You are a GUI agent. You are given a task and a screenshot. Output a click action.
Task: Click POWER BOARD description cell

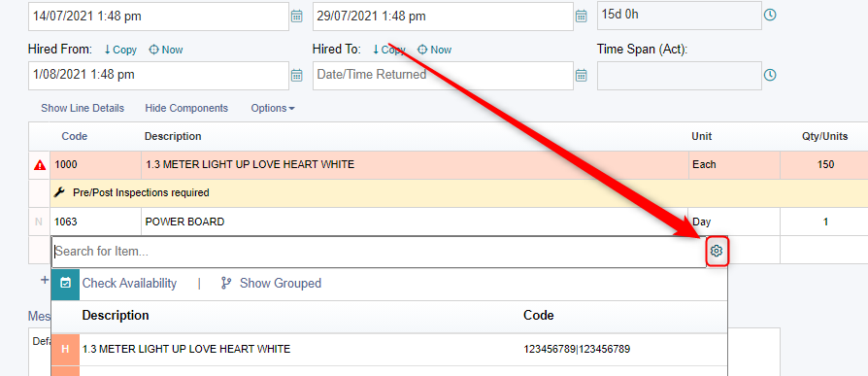[x=415, y=222]
